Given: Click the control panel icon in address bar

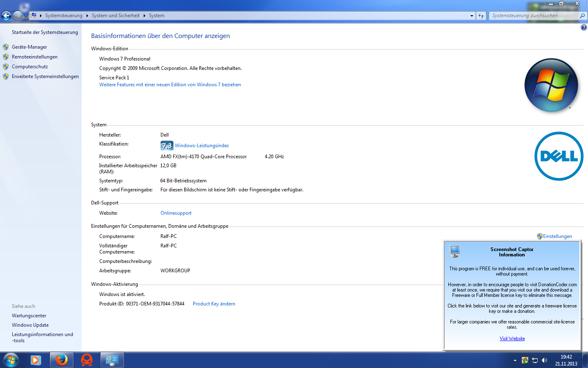Looking at the screenshot, I should point(34,16).
